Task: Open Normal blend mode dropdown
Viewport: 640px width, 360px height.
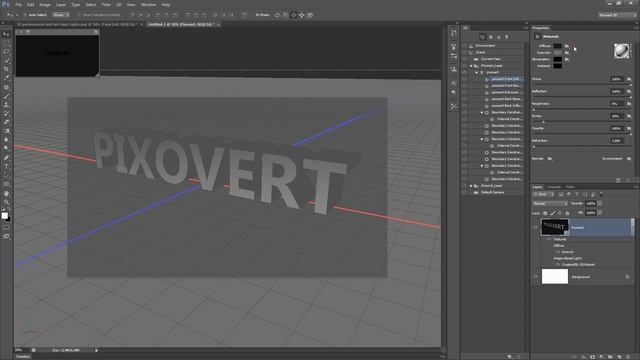Action: coord(550,203)
